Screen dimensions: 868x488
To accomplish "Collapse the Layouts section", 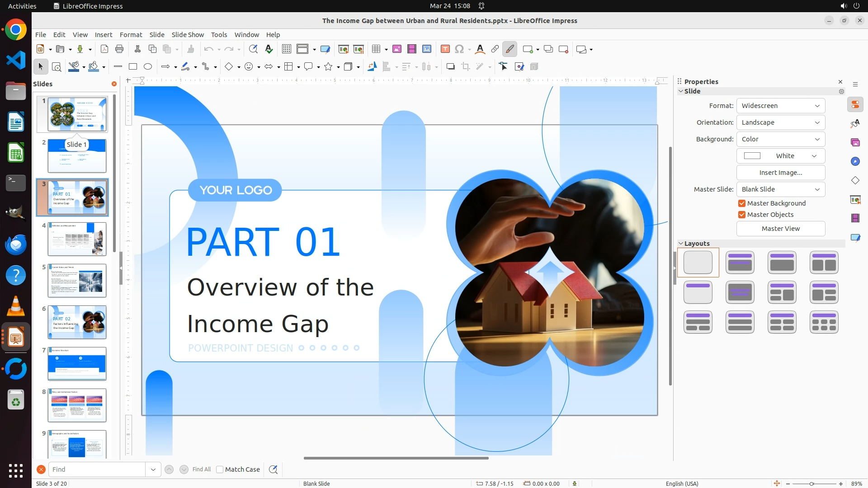I will pyautogui.click(x=681, y=244).
